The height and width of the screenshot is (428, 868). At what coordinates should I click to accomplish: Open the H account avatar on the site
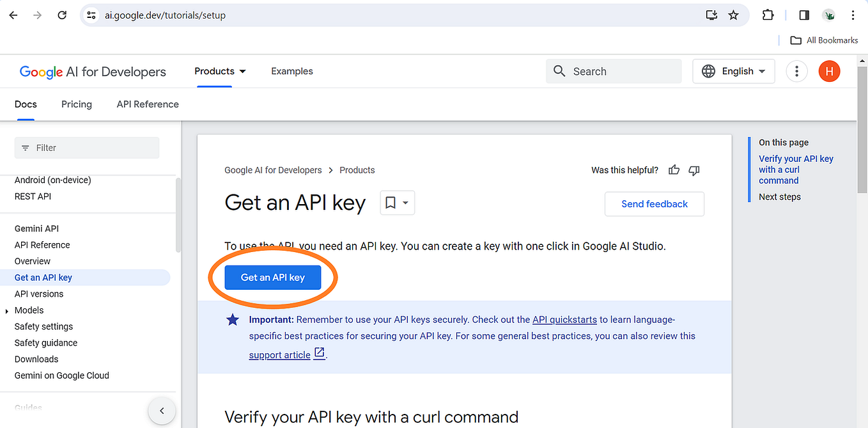[829, 71]
